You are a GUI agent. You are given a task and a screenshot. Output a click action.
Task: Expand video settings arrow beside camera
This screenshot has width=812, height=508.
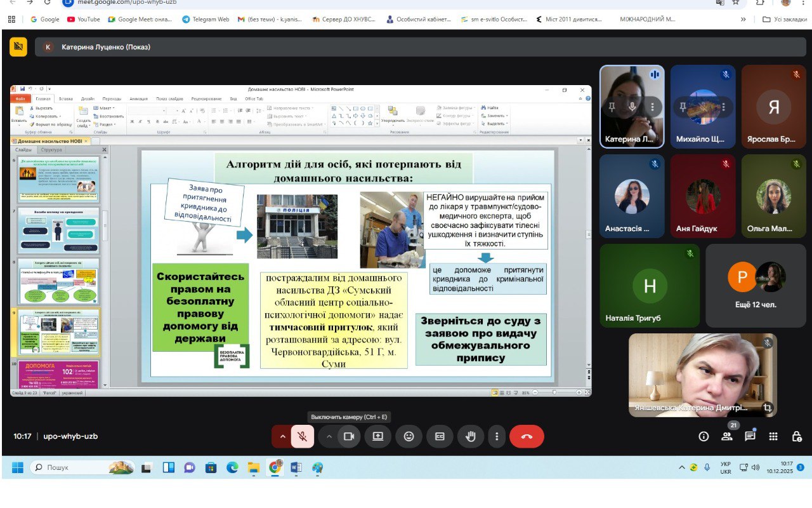coord(329,437)
